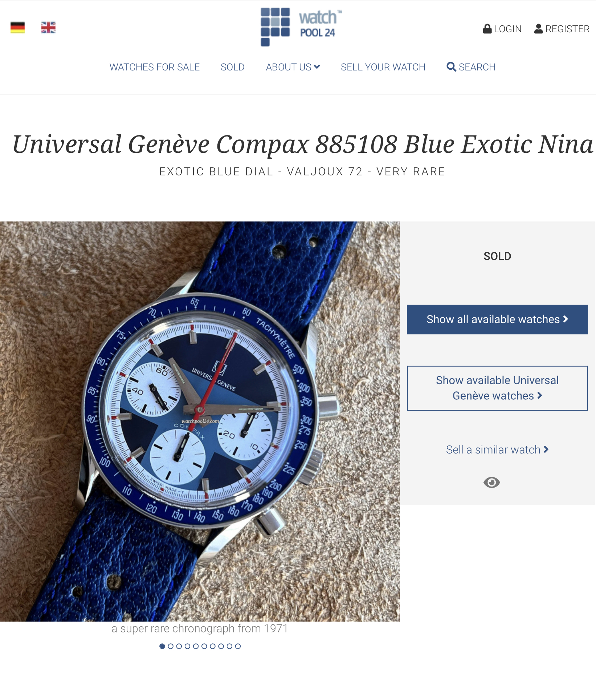Image resolution: width=596 pixels, height=700 pixels.
Task: Expand the ABOUT US dropdown menu
Action: tap(293, 67)
